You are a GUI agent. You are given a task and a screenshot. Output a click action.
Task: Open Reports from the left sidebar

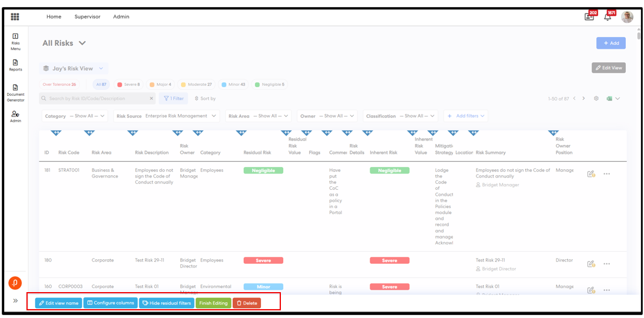pos(15,65)
